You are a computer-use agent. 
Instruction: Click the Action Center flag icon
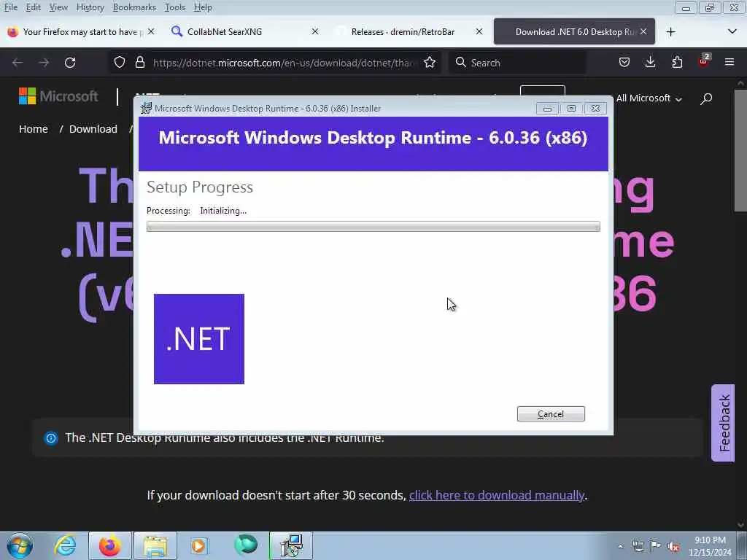(x=656, y=546)
